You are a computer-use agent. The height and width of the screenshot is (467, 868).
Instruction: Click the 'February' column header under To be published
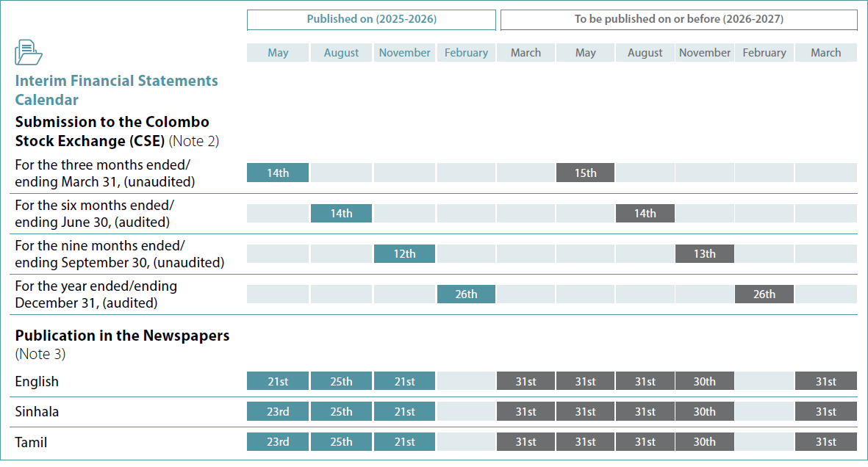764,53
